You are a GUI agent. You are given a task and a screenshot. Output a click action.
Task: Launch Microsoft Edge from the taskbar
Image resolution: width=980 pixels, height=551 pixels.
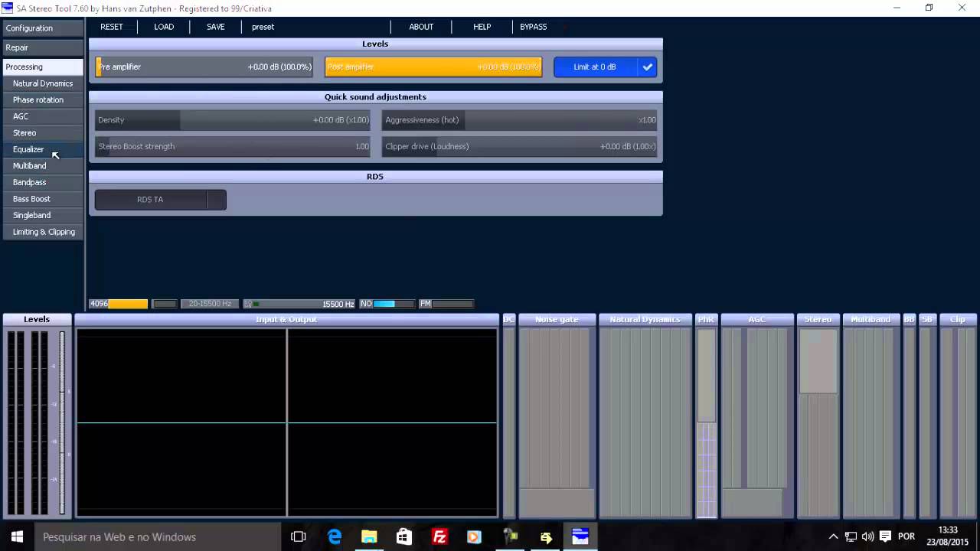click(335, 536)
